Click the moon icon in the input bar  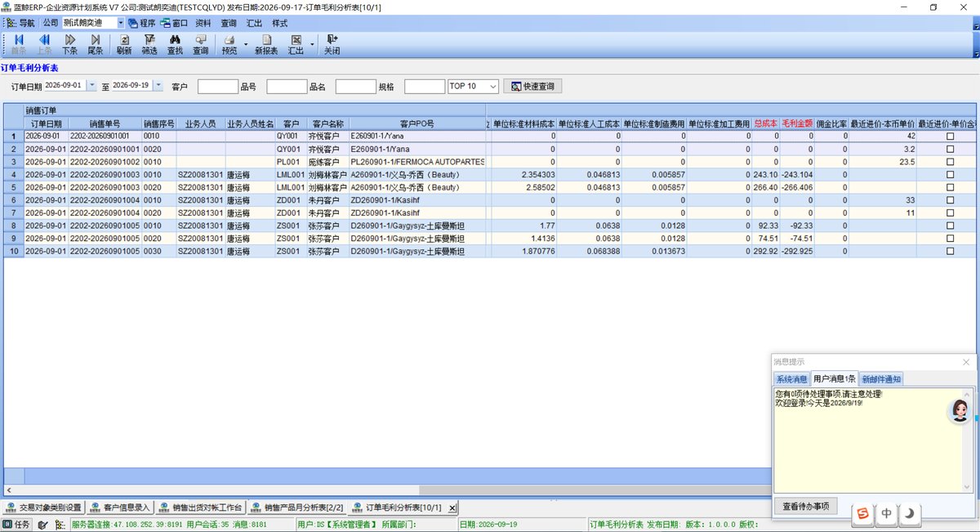point(910,513)
